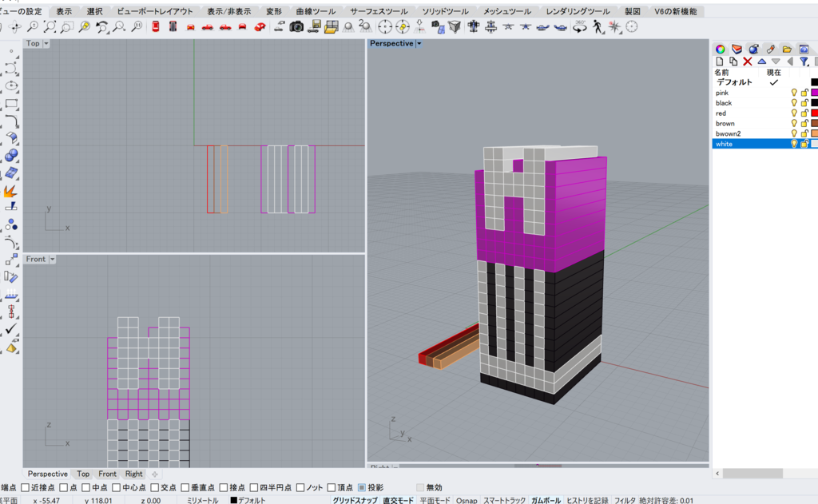
Task: Open the Layers panel tab icon
Action: pos(737,49)
